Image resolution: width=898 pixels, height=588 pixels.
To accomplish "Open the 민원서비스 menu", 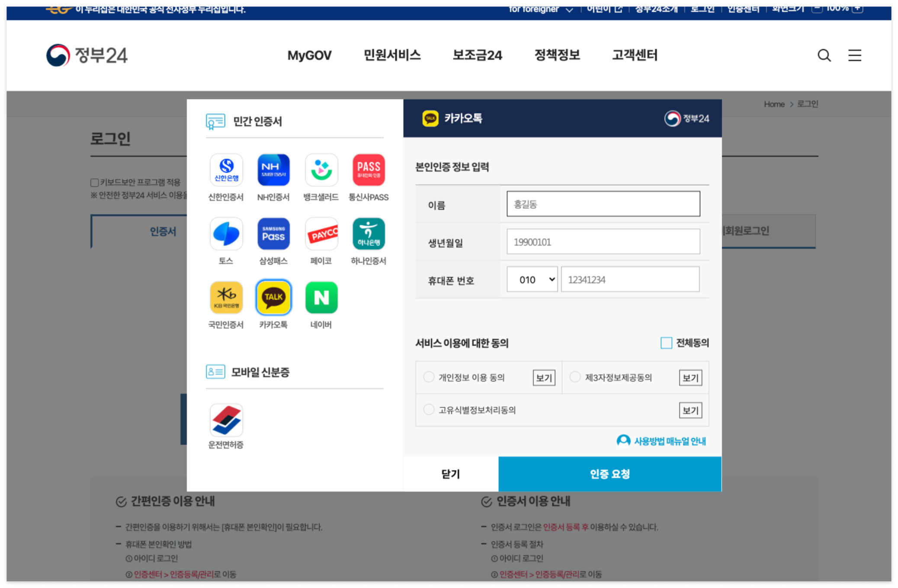I will click(x=392, y=55).
